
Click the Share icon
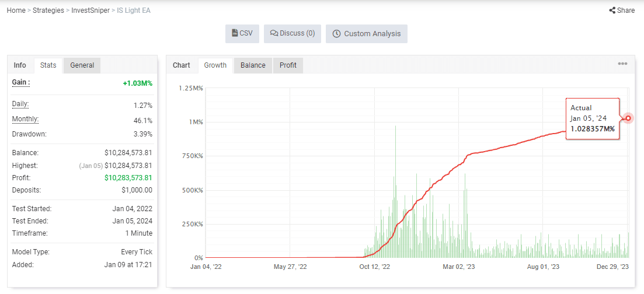point(612,10)
